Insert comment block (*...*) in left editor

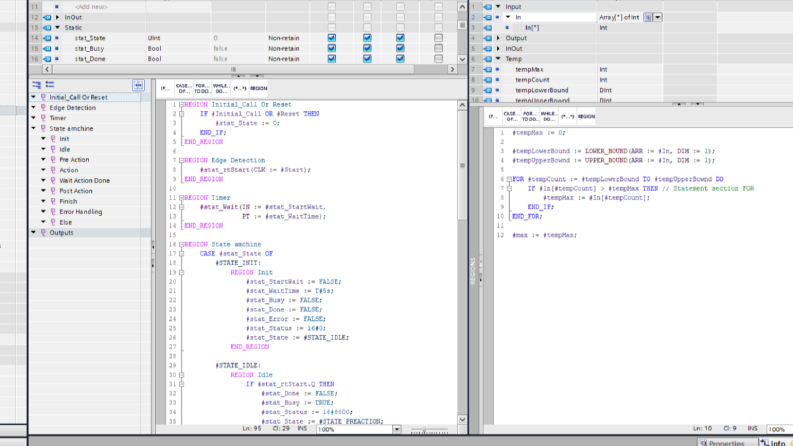click(240, 88)
